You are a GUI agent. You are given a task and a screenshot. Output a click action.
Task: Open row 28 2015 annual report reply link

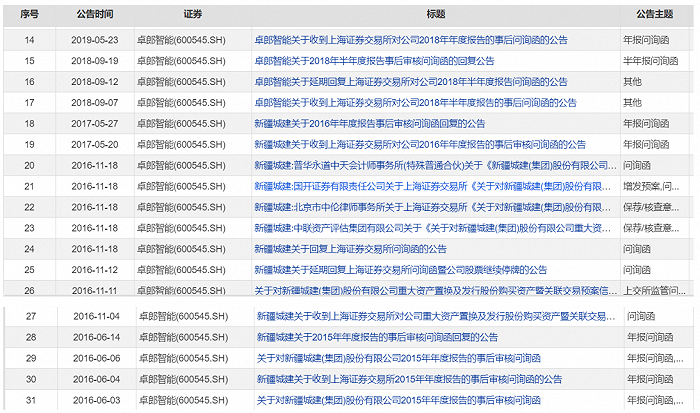click(377, 338)
